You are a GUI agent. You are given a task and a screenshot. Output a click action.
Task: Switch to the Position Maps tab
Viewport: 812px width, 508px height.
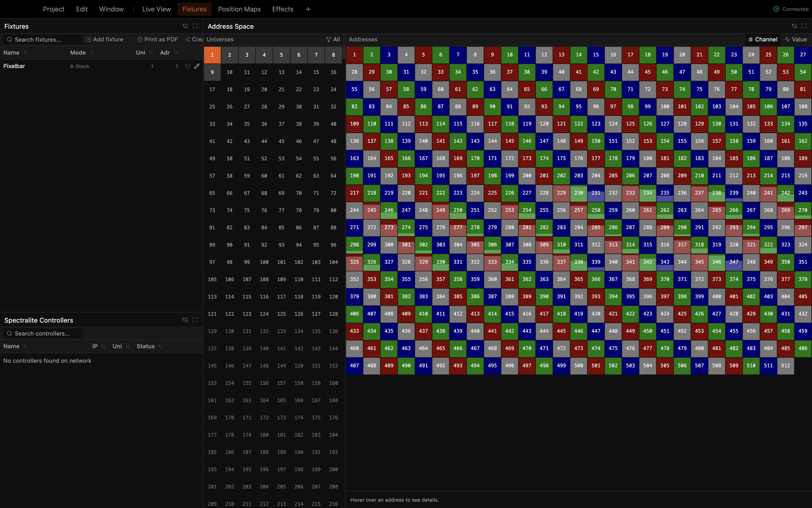(239, 9)
